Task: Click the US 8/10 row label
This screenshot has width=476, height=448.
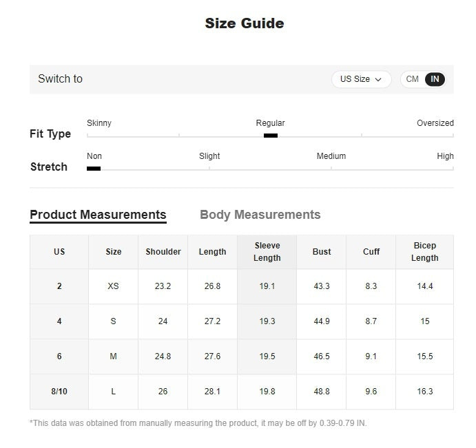Action: click(59, 392)
